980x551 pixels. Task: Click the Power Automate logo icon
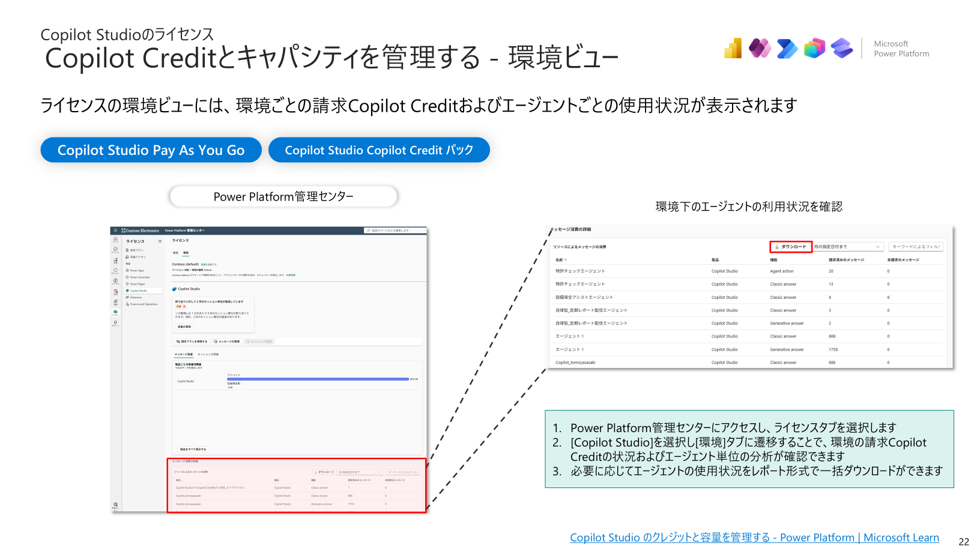tap(787, 49)
